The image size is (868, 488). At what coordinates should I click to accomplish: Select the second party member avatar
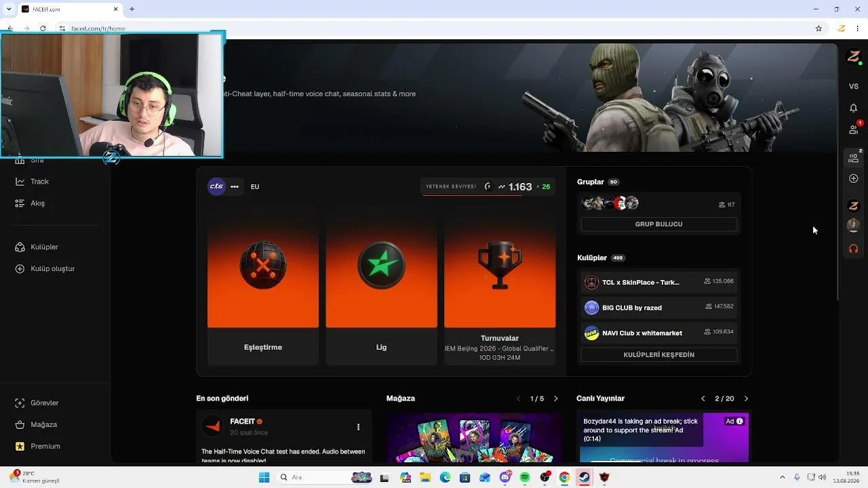pos(854,225)
